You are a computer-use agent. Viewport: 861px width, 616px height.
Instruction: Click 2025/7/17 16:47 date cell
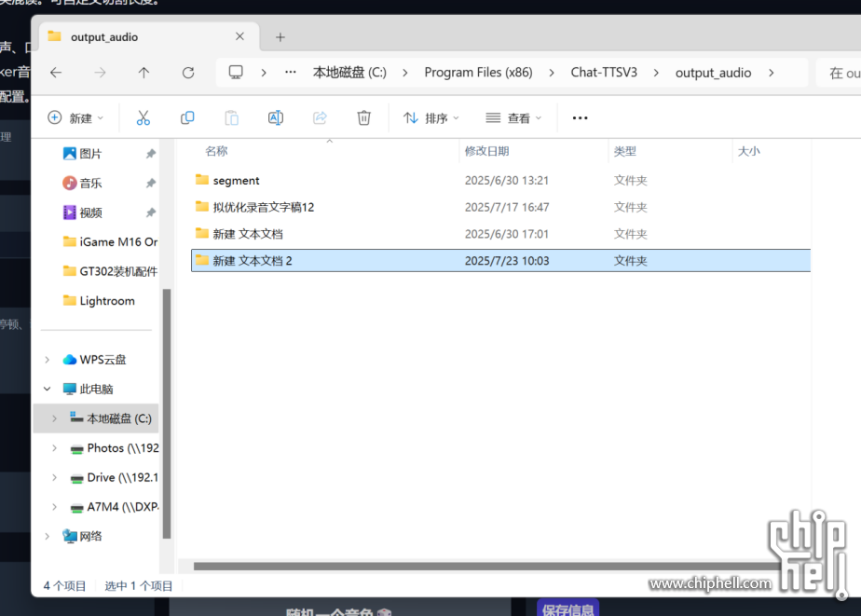pos(507,207)
